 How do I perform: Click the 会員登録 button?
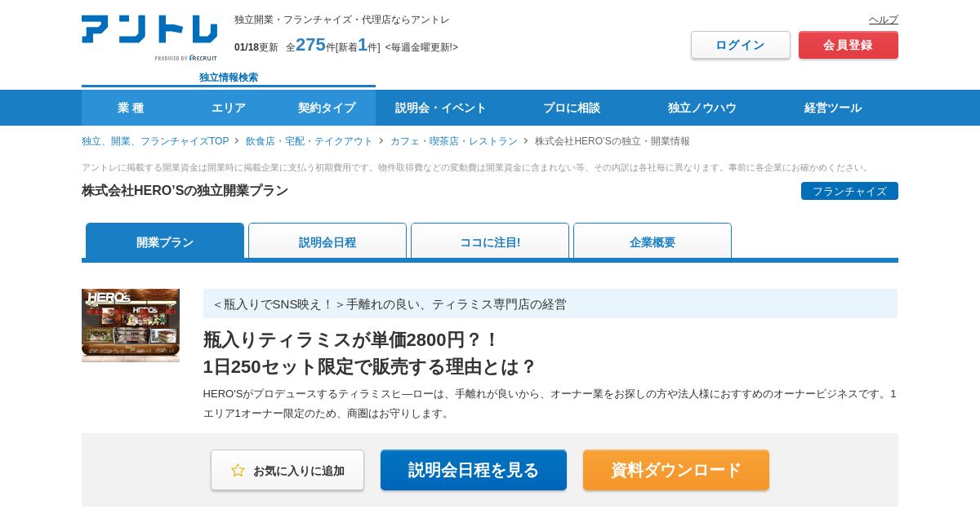pos(849,45)
